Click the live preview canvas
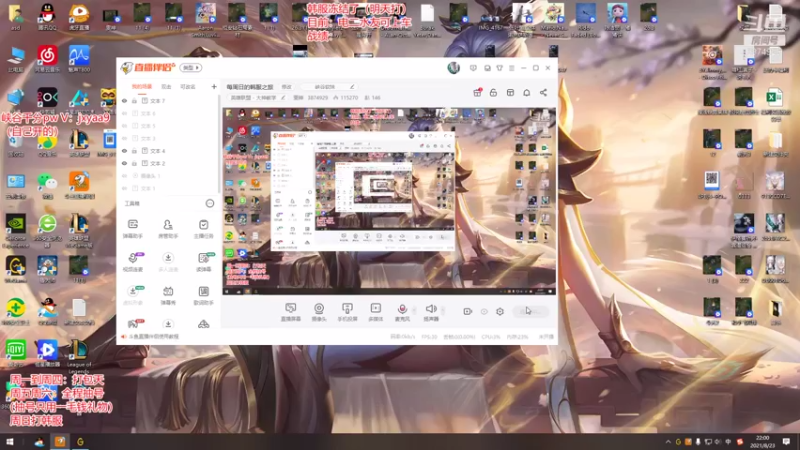800x450 pixels. [389, 201]
